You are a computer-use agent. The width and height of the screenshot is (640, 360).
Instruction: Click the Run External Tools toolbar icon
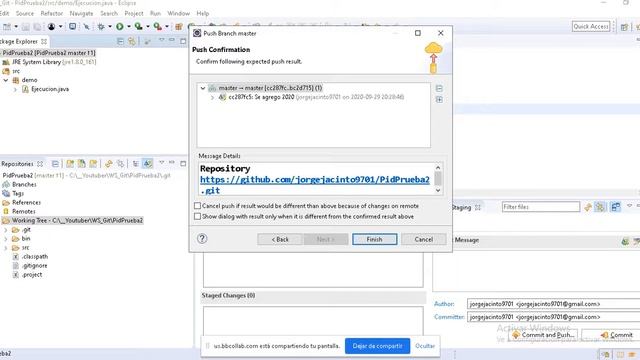158,27
